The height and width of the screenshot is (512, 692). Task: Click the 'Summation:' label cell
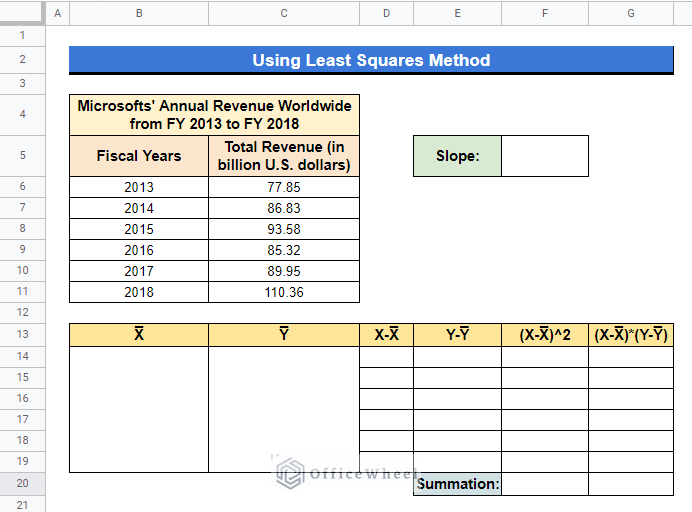pyautogui.click(x=457, y=484)
